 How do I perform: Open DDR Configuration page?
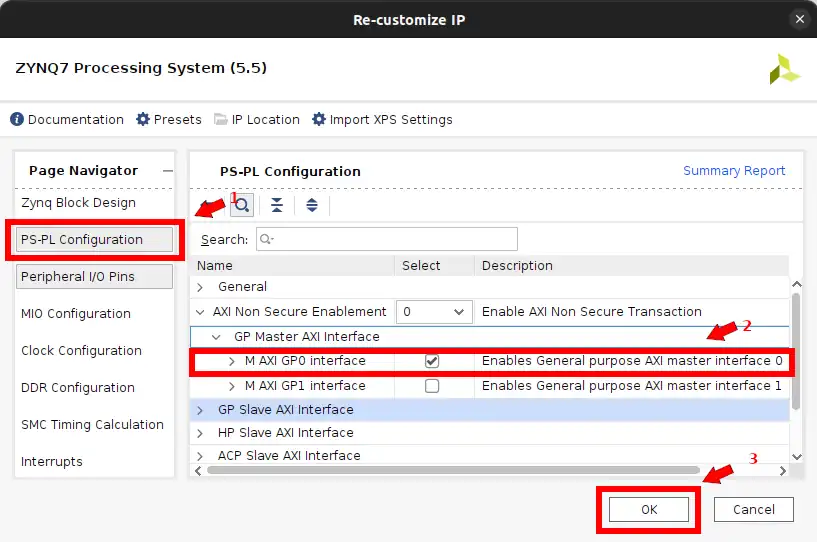tap(78, 388)
